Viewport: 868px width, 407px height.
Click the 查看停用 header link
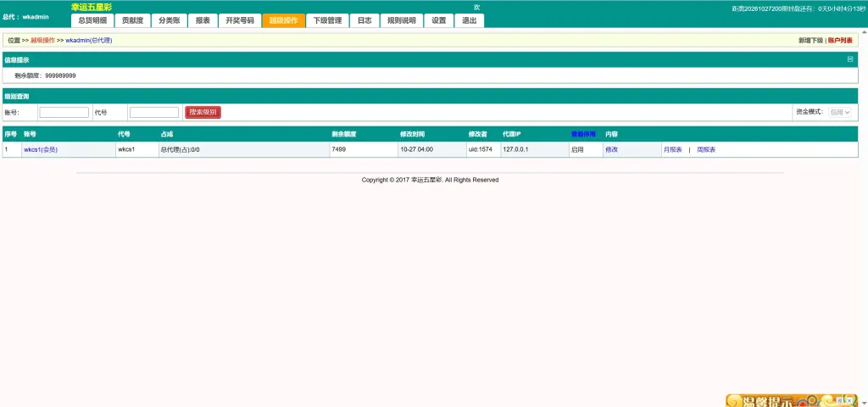(583, 134)
